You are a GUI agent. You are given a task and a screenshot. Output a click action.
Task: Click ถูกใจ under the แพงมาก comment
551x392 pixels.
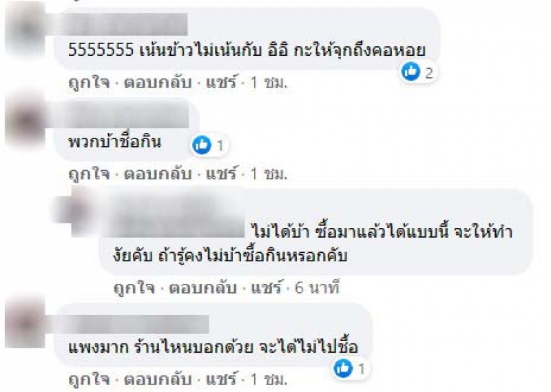(x=90, y=380)
